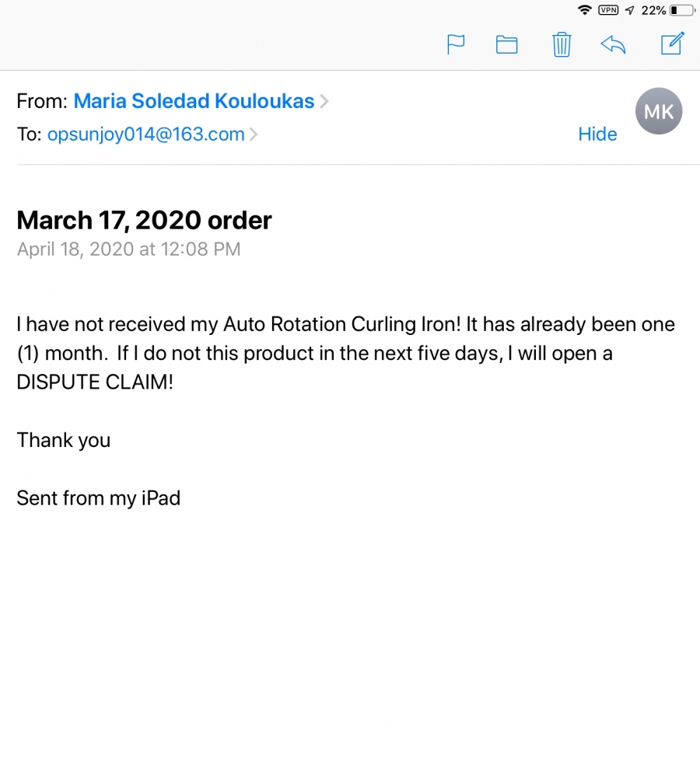Viewport: 700px width, 768px height.
Task: Tap the VPN indicator in status bar
Action: click(x=608, y=10)
